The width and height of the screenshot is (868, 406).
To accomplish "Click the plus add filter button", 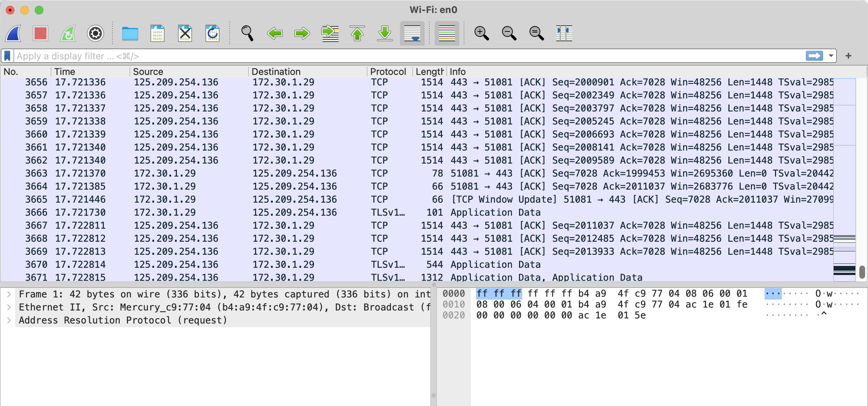I will [x=848, y=56].
